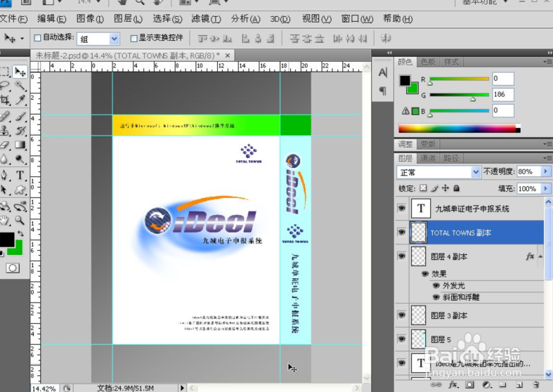Select the Brush tool
This screenshot has height=392, width=553.
coord(20,117)
